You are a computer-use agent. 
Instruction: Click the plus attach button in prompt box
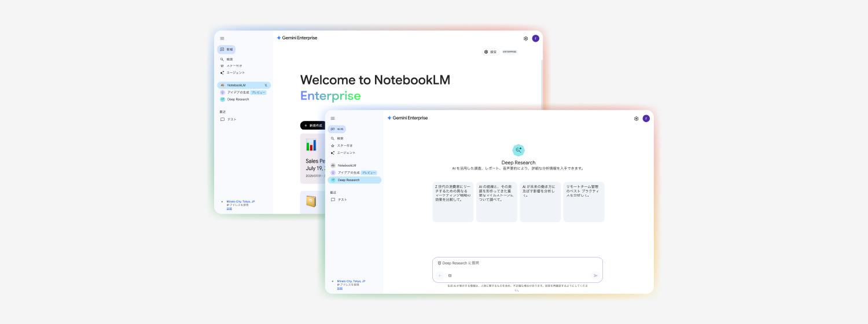440,275
